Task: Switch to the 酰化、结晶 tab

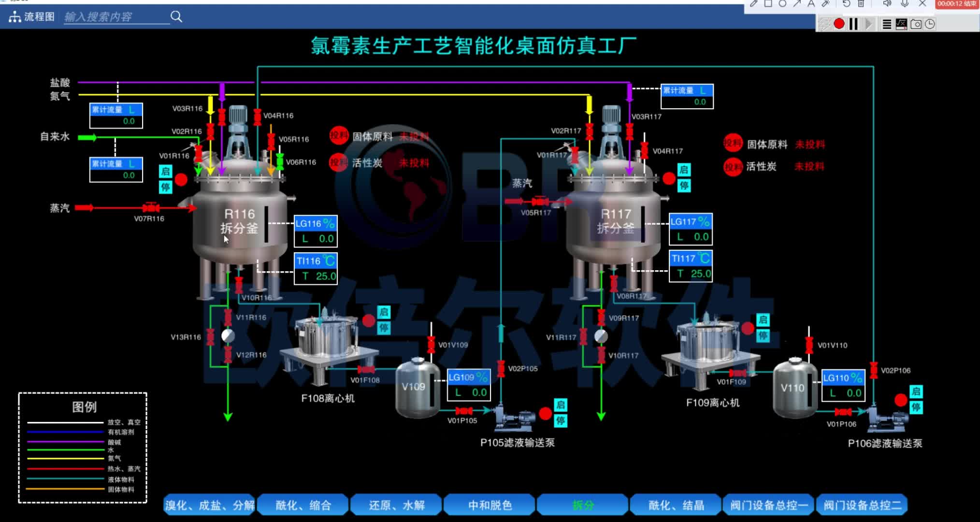Action: pyautogui.click(x=676, y=505)
